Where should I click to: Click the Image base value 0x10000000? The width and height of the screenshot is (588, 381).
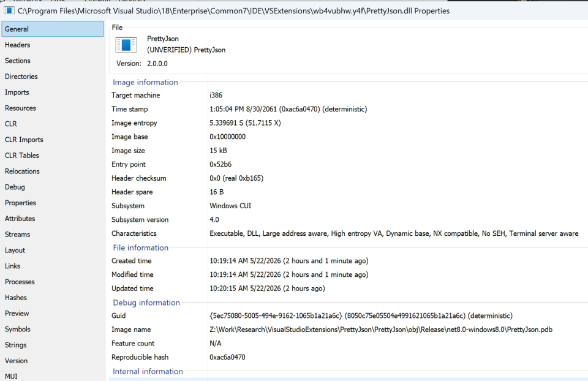(227, 137)
